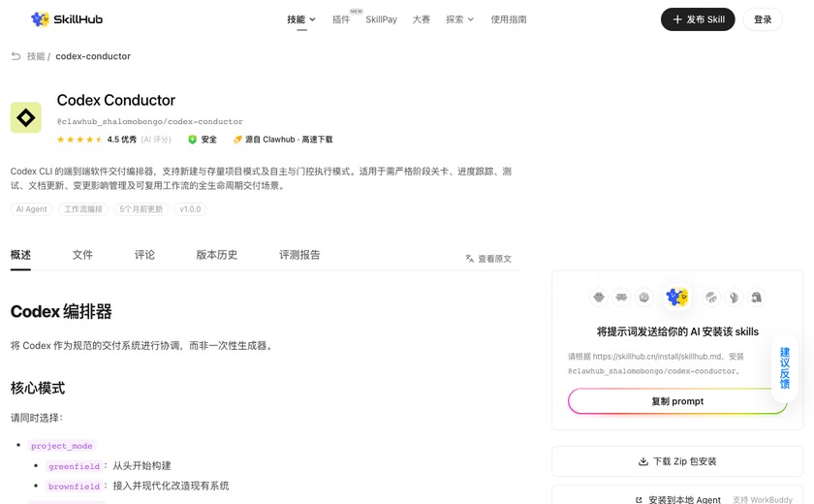Switch to the 版本历史 tab

coord(217,255)
